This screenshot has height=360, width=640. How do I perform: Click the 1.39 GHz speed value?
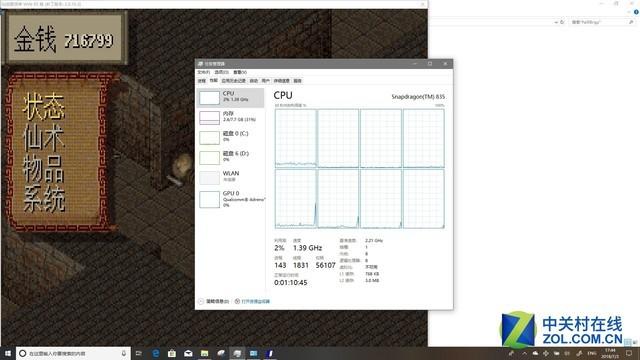[307, 248]
